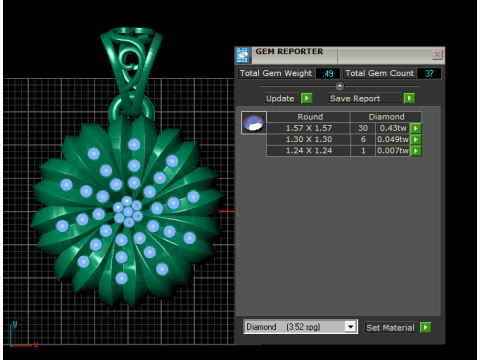Click the green arrow beside Set Material

pyautogui.click(x=425, y=327)
